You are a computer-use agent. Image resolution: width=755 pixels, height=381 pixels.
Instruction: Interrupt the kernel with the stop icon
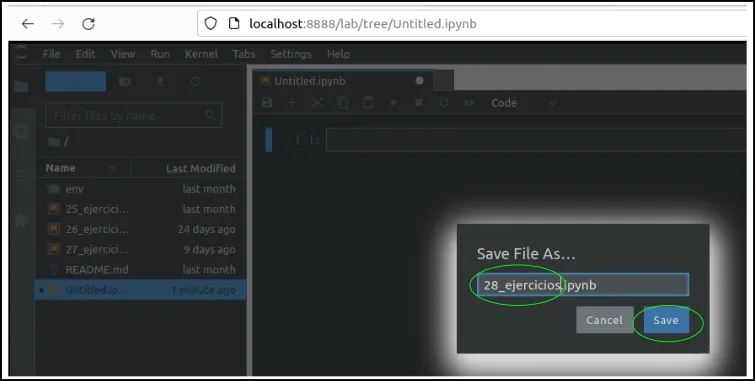tap(419, 103)
